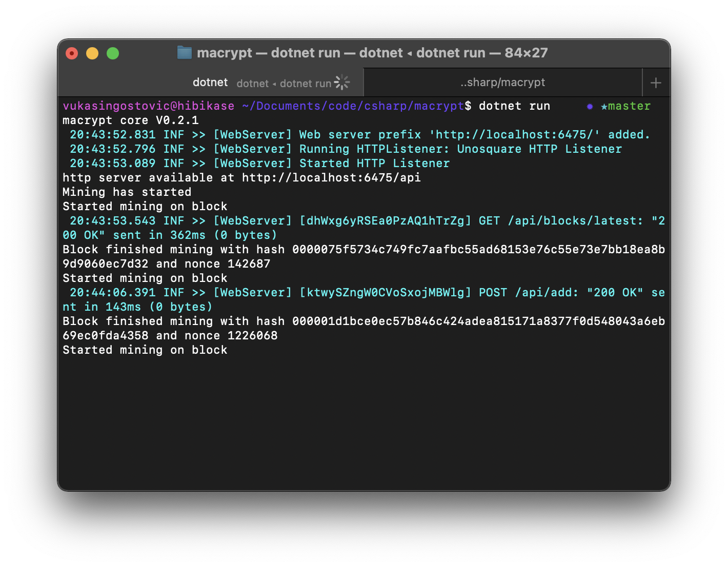The image size is (728, 567).
Task: Switch to the ..sharp/macrypt tab
Action: coord(502,83)
